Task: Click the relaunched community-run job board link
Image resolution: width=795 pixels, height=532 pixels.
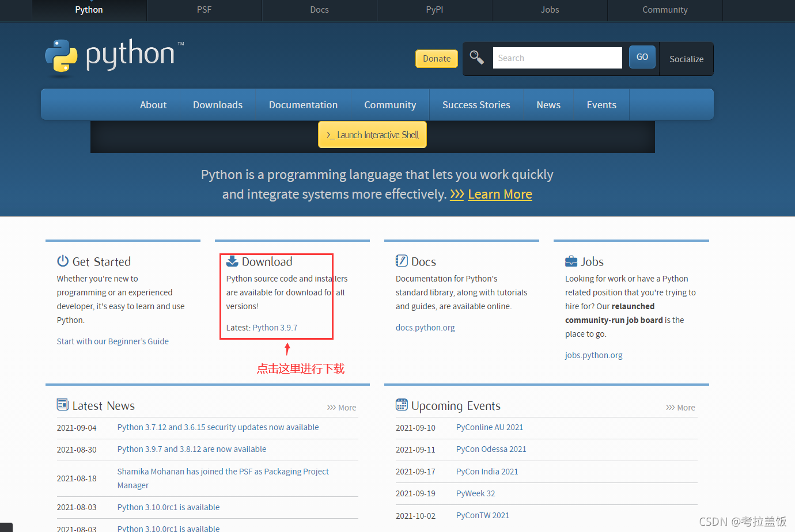Action: [x=614, y=313]
